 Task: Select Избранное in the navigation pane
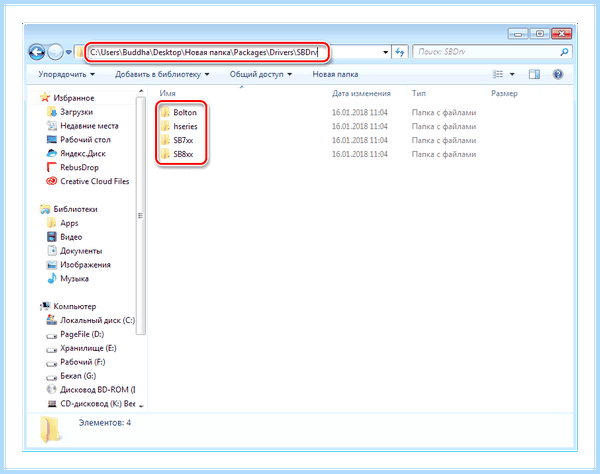tap(73, 98)
